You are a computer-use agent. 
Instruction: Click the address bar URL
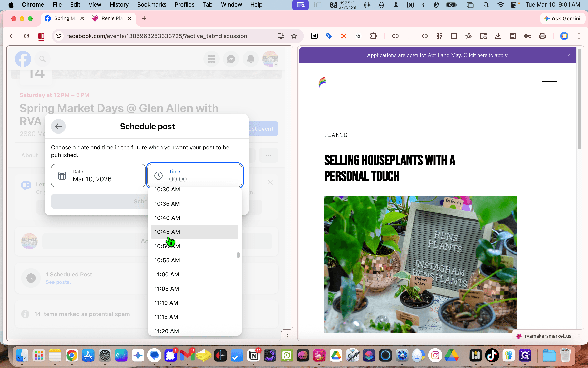click(x=157, y=36)
